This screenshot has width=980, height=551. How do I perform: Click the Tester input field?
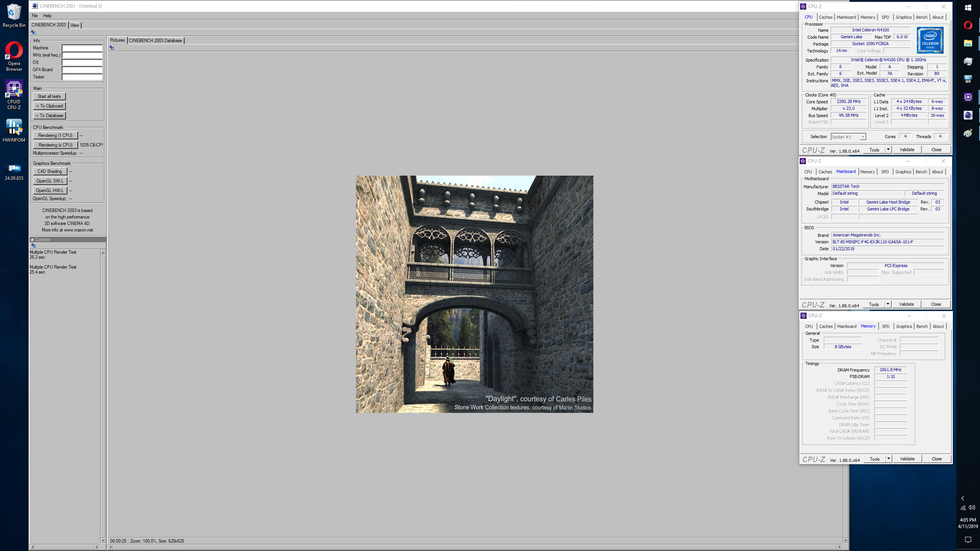coord(82,77)
